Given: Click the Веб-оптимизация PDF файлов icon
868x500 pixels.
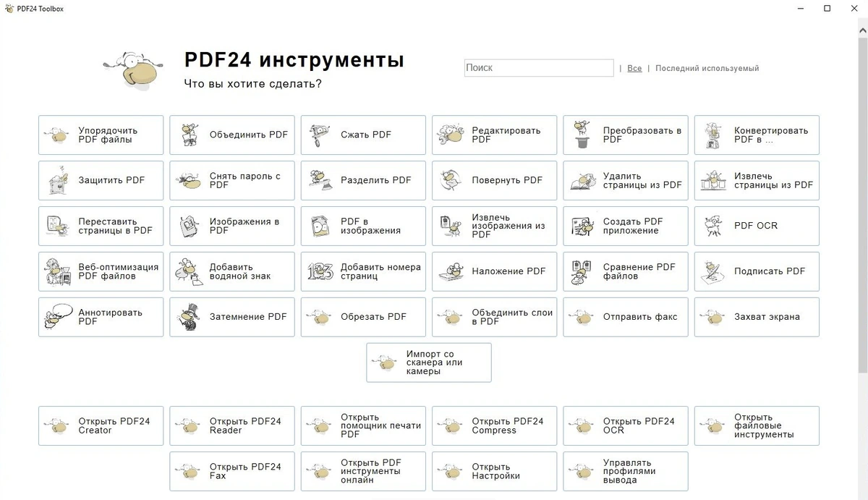Looking at the screenshot, I should (57, 272).
